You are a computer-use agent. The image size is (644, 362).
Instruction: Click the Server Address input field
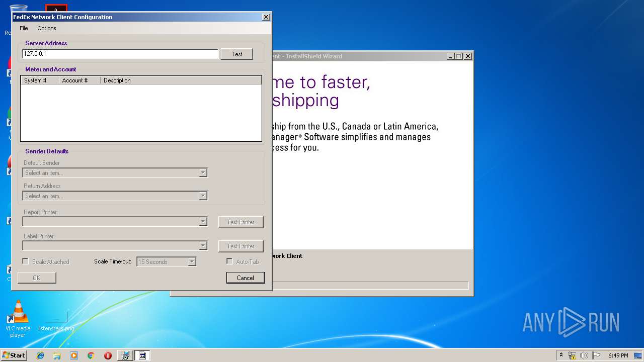(x=120, y=54)
